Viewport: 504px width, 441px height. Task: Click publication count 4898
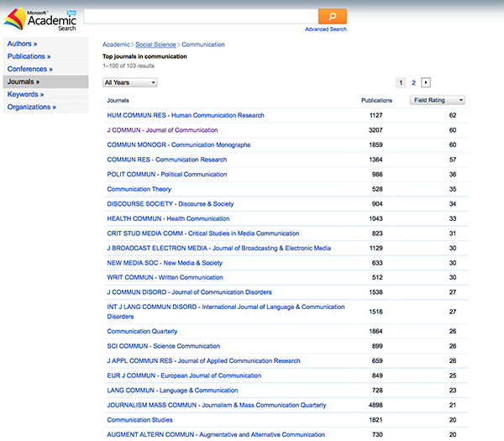[x=375, y=406]
